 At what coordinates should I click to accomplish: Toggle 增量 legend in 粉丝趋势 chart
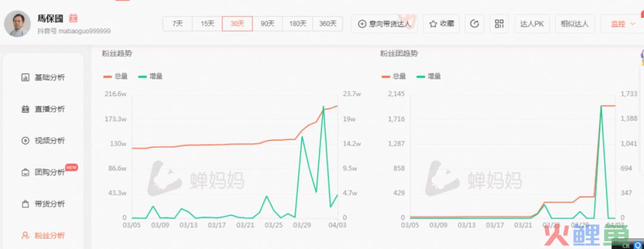click(x=150, y=76)
